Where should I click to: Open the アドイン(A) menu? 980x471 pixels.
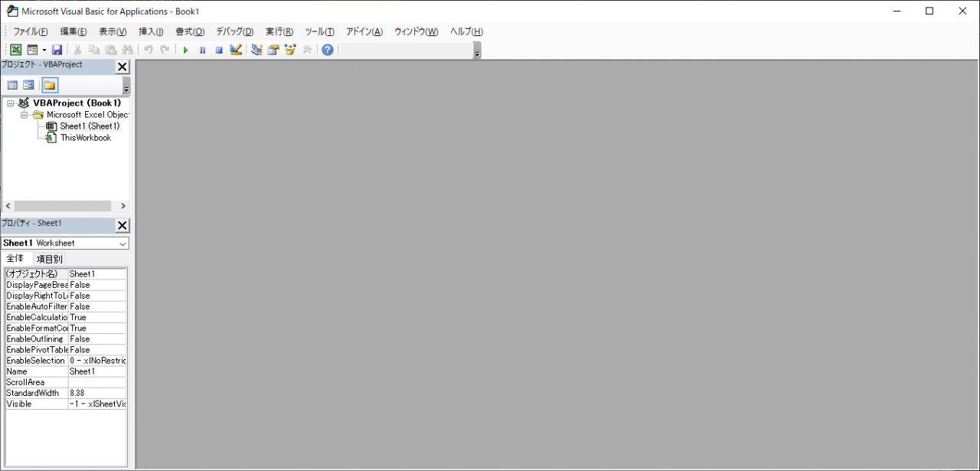[x=364, y=31]
